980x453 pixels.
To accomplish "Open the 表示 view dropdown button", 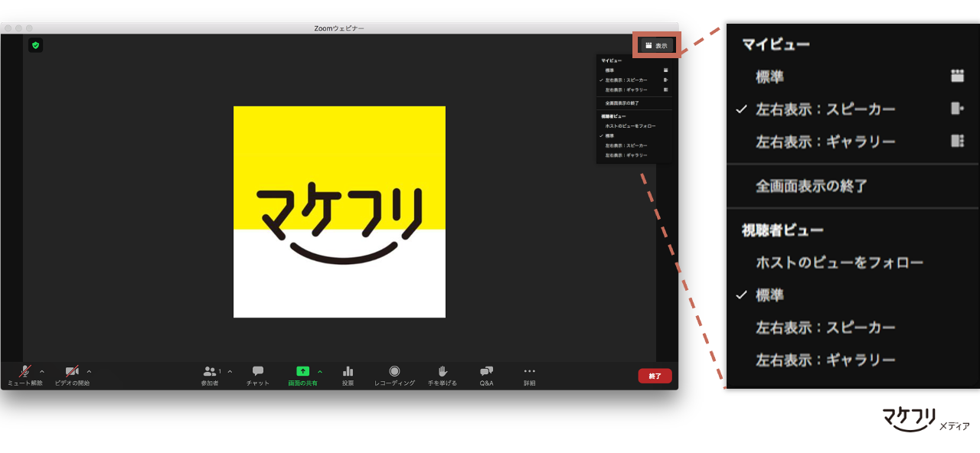I will pyautogui.click(x=656, y=46).
